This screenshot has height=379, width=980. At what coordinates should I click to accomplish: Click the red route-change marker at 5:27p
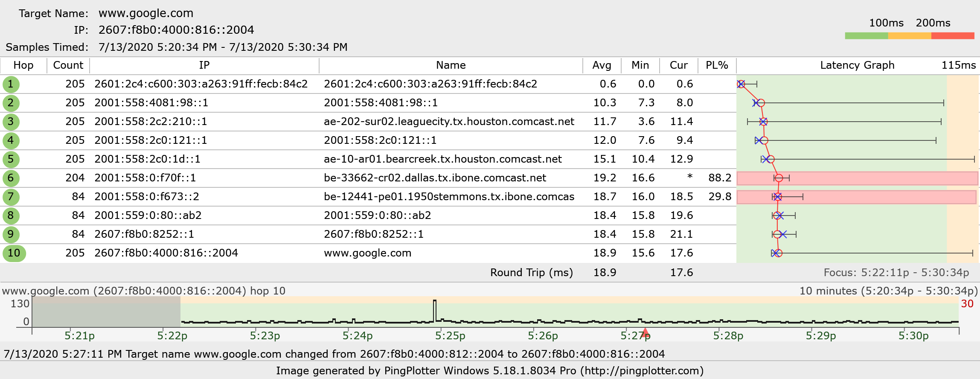click(x=645, y=333)
